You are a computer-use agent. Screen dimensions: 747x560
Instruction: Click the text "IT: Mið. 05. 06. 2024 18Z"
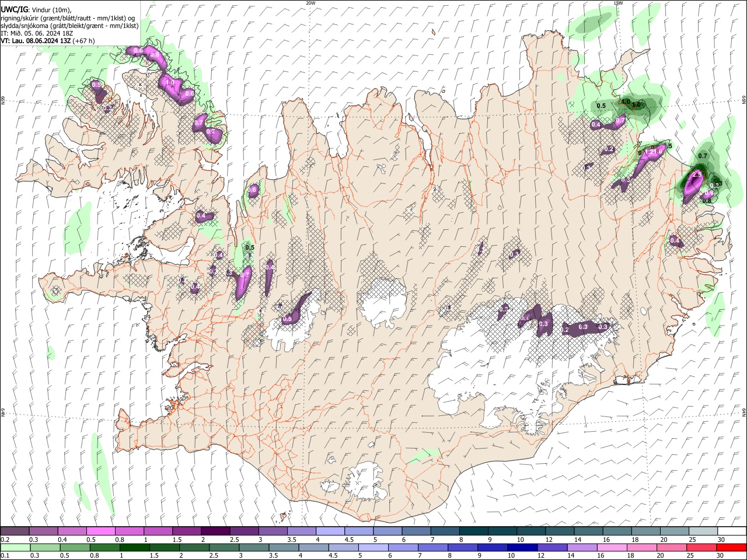pyautogui.click(x=37, y=33)
